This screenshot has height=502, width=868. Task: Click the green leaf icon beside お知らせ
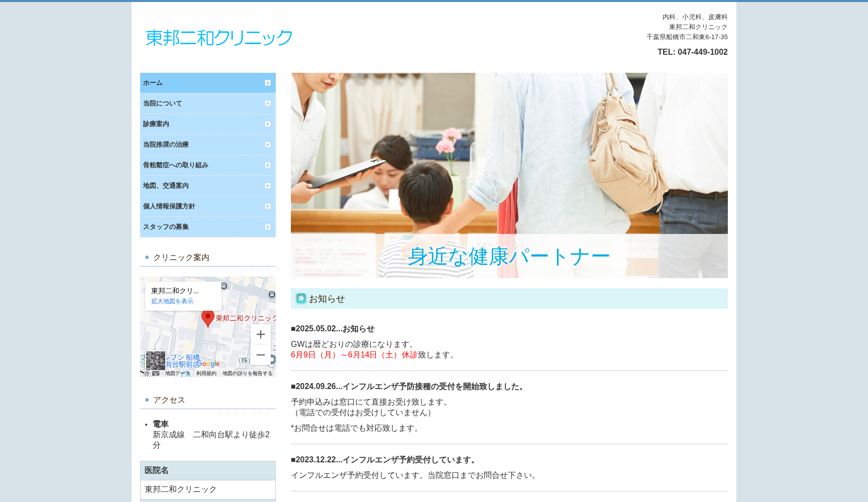(x=300, y=298)
